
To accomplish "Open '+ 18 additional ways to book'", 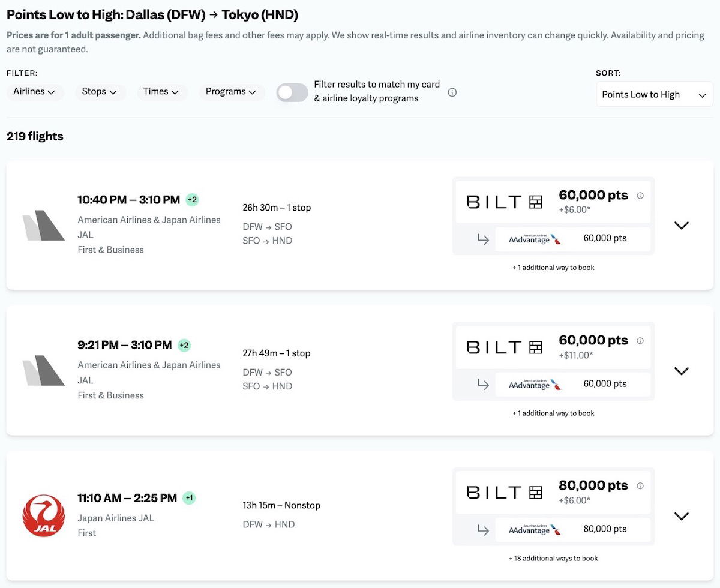I will coord(553,558).
